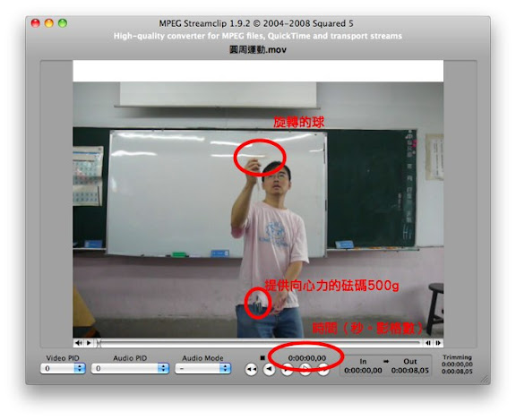Step forward one frame in the video
Viewport: 516px width, 420px height.
pos(438,343)
